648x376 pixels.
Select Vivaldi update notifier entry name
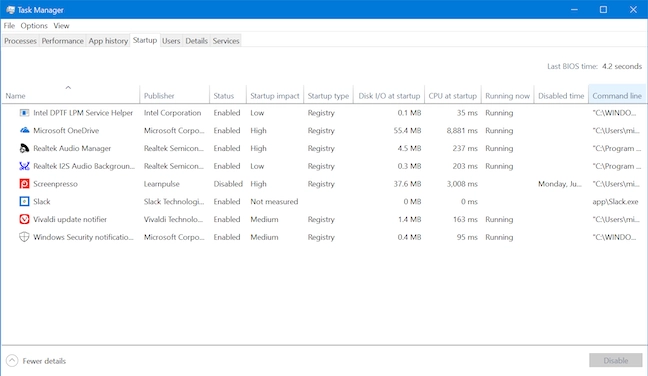pos(70,219)
